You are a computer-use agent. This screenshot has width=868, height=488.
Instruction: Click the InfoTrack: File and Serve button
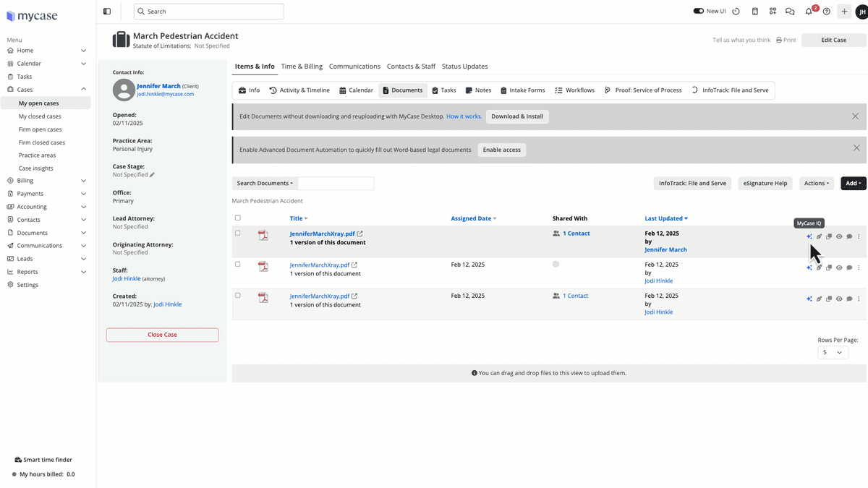(692, 184)
